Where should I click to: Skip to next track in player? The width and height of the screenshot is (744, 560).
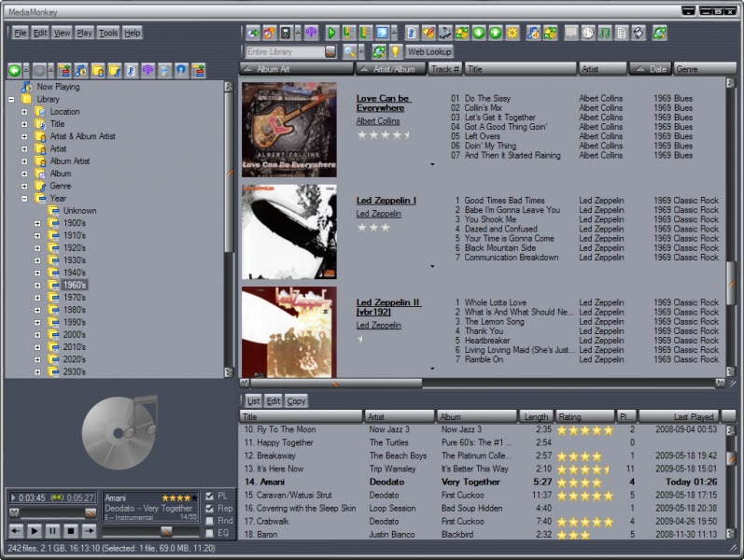(x=89, y=530)
